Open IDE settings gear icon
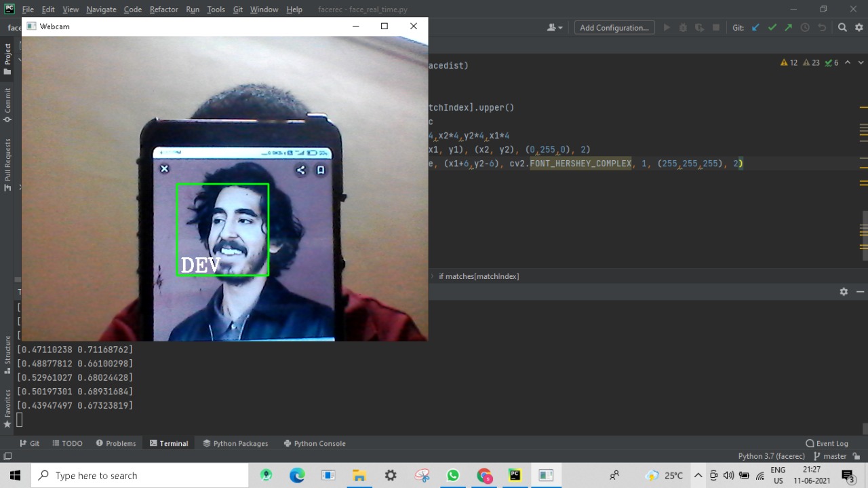This screenshot has height=488, width=868. coord(859,28)
